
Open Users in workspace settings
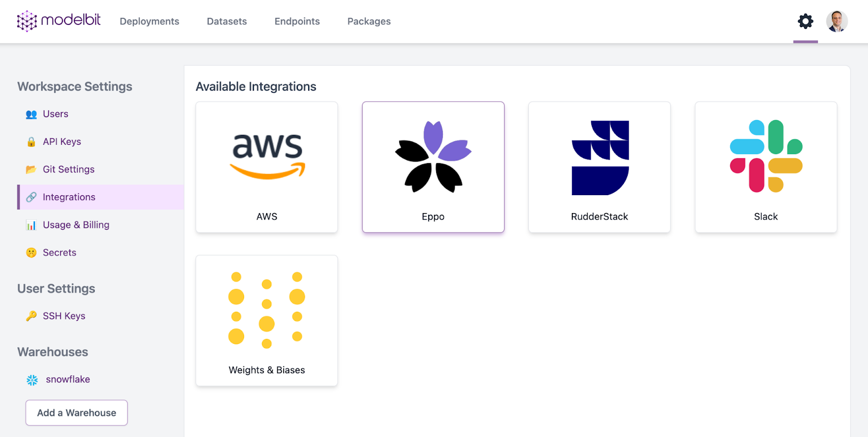55,114
